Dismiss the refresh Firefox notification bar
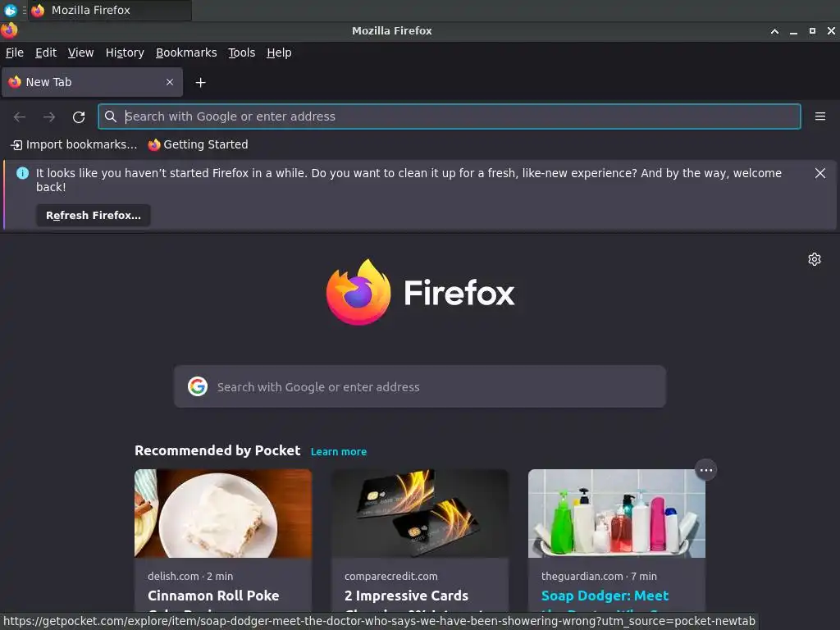The image size is (840, 630). [x=820, y=173]
